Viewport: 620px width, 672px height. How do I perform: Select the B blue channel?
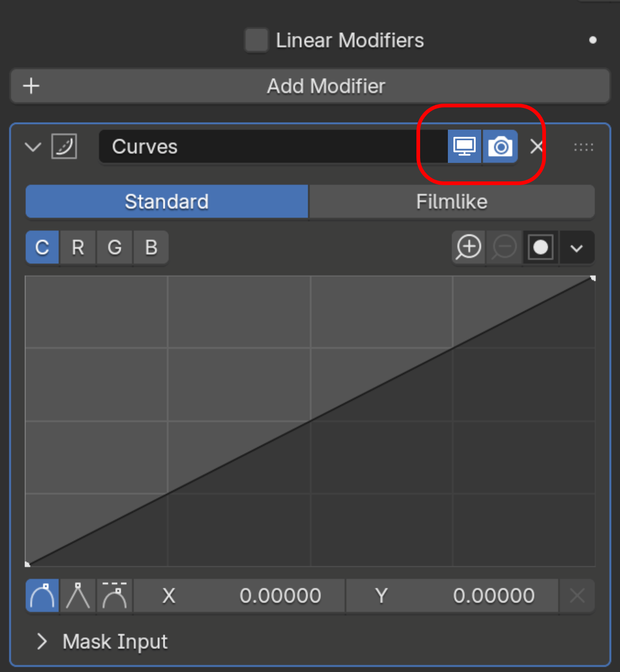[151, 248]
